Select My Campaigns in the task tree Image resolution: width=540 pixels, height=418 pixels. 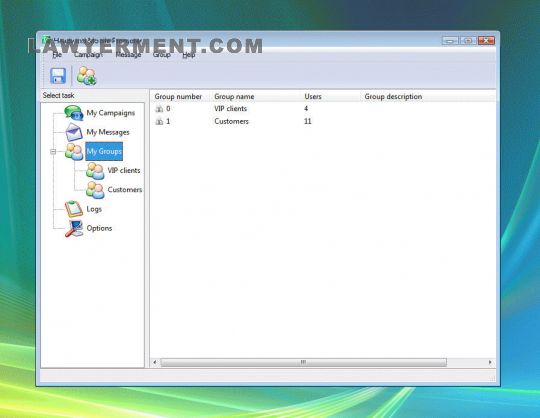click(111, 113)
